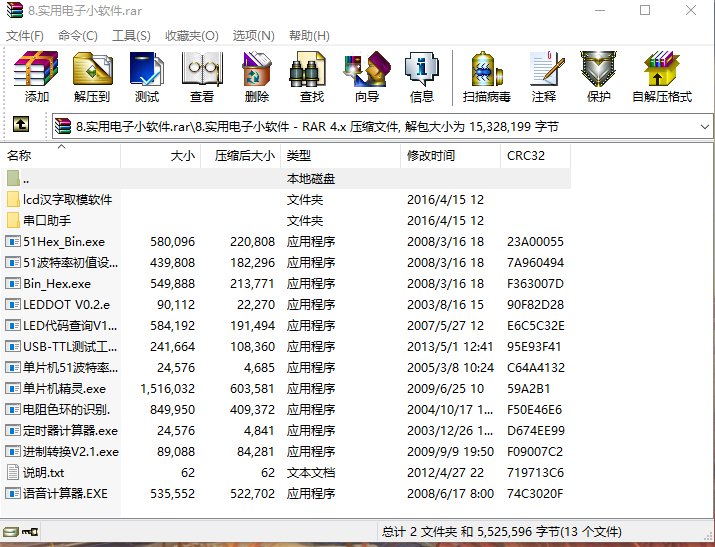Click packed size value 522,702
Viewport: 715px width, 547px height.
[252, 493]
